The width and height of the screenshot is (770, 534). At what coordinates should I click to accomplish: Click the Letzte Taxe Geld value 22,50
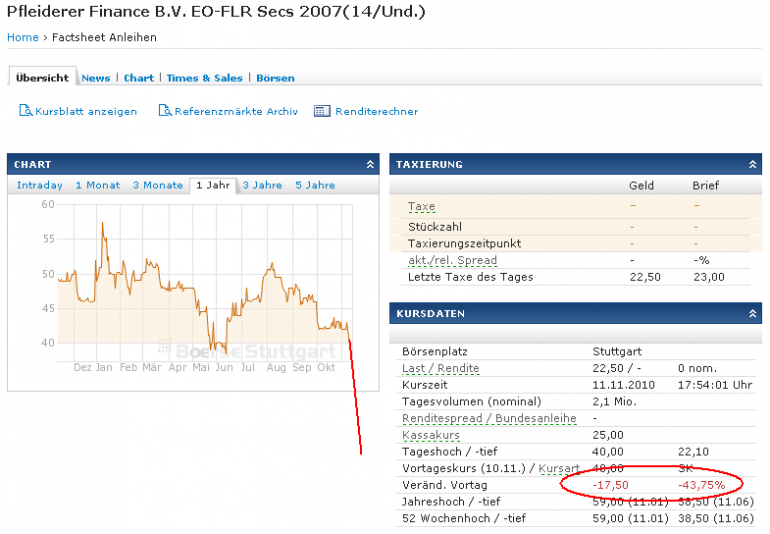(x=645, y=277)
